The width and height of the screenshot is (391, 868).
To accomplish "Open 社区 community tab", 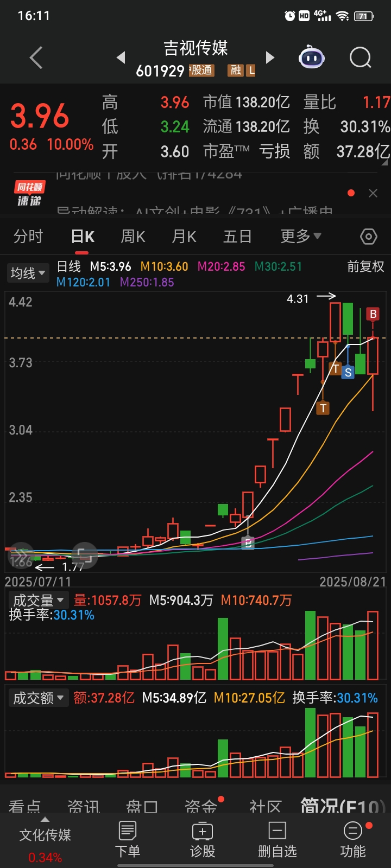I will (265, 807).
